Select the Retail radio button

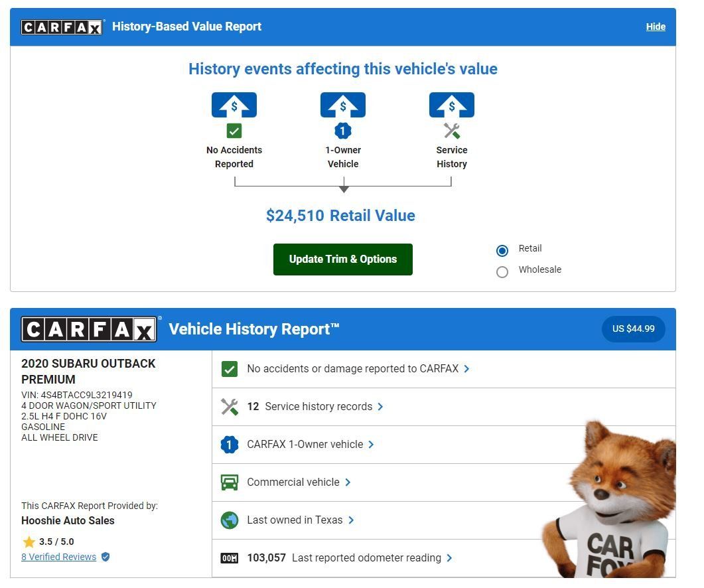click(502, 250)
